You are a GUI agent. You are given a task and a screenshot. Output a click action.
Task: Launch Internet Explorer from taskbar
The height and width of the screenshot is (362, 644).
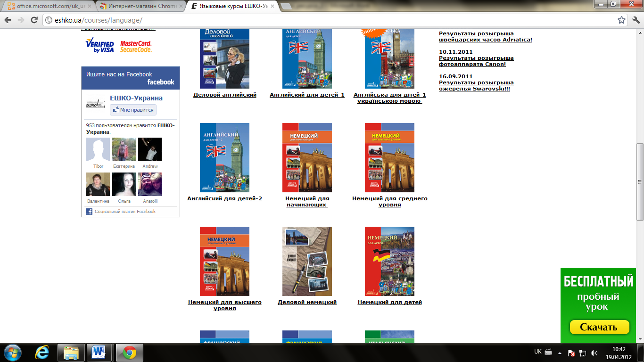[x=43, y=353]
